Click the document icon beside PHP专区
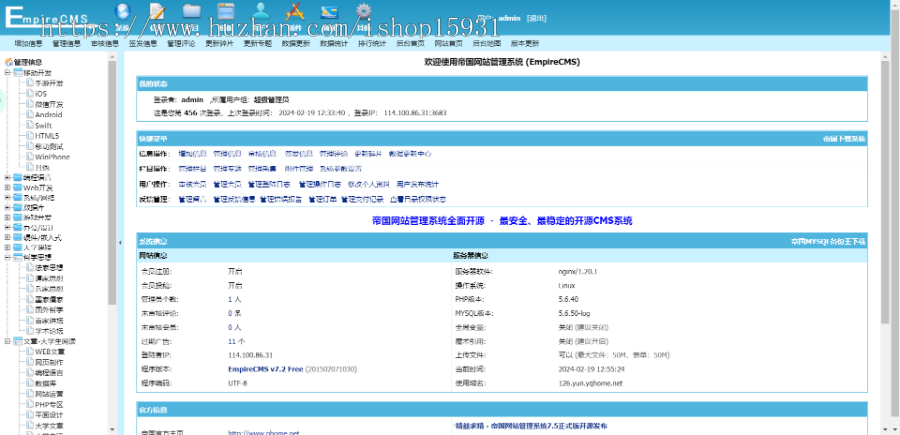The width and height of the screenshot is (900, 435). pyautogui.click(x=30, y=405)
